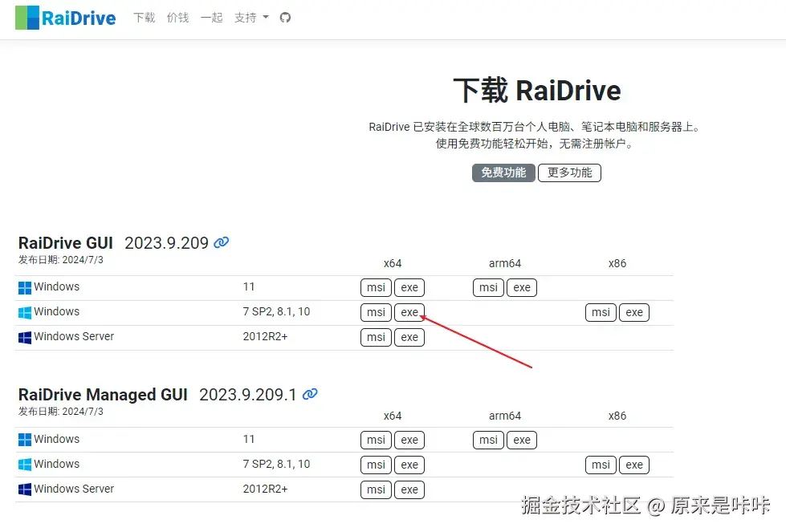Download RaiDrive GUI Windows 7 SP2 x86 exe
Screen dimensions: 786x532
634,313
